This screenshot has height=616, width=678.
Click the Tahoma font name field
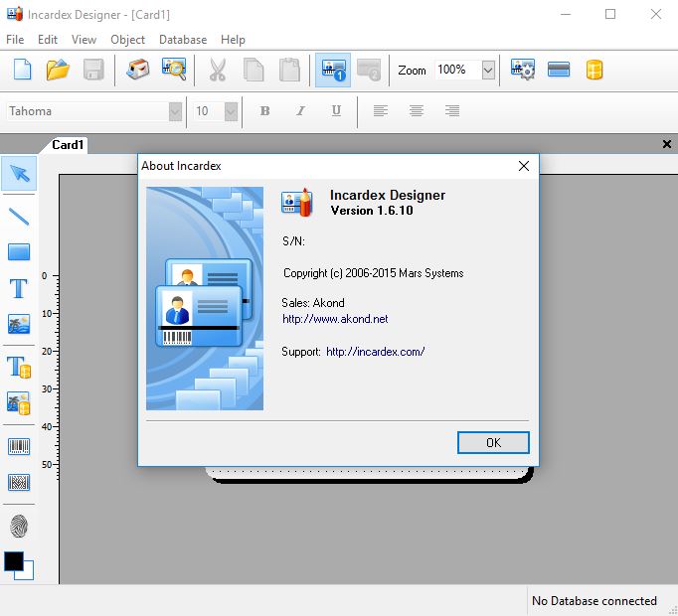(x=87, y=112)
